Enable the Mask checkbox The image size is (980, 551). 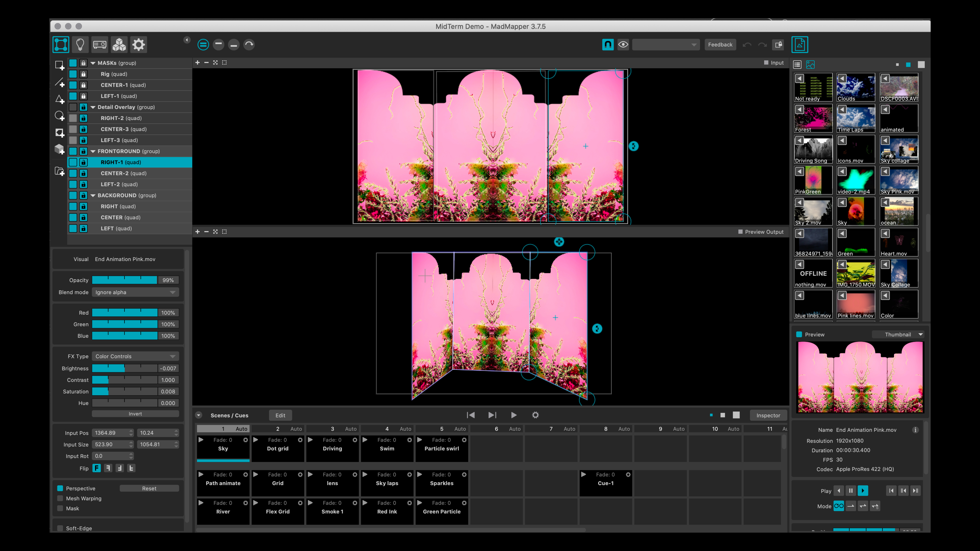(x=60, y=508)
